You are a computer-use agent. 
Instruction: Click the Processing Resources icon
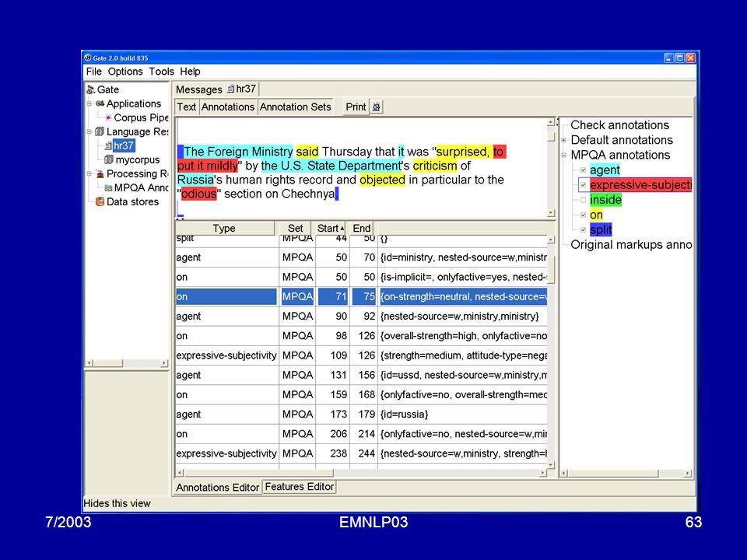point(100,173)
